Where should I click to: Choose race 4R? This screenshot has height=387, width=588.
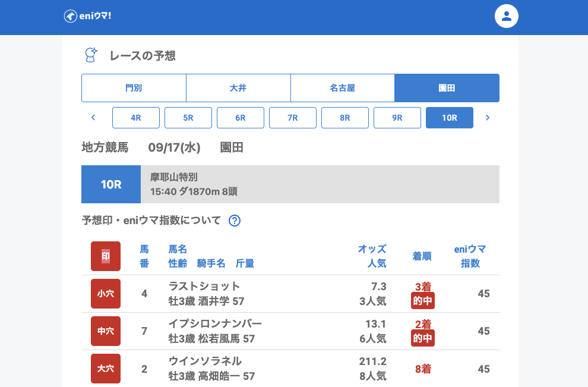click(x=136, y=118)
